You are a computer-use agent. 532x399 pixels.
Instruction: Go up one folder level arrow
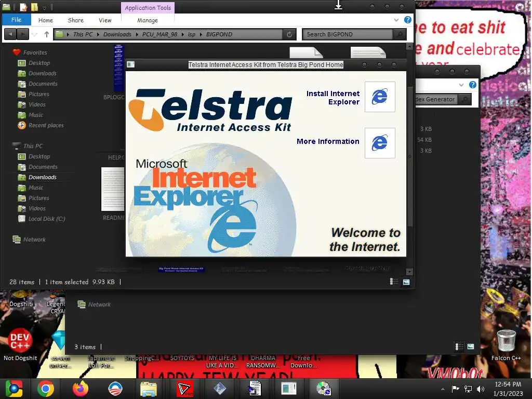click(x=47, y=34)
